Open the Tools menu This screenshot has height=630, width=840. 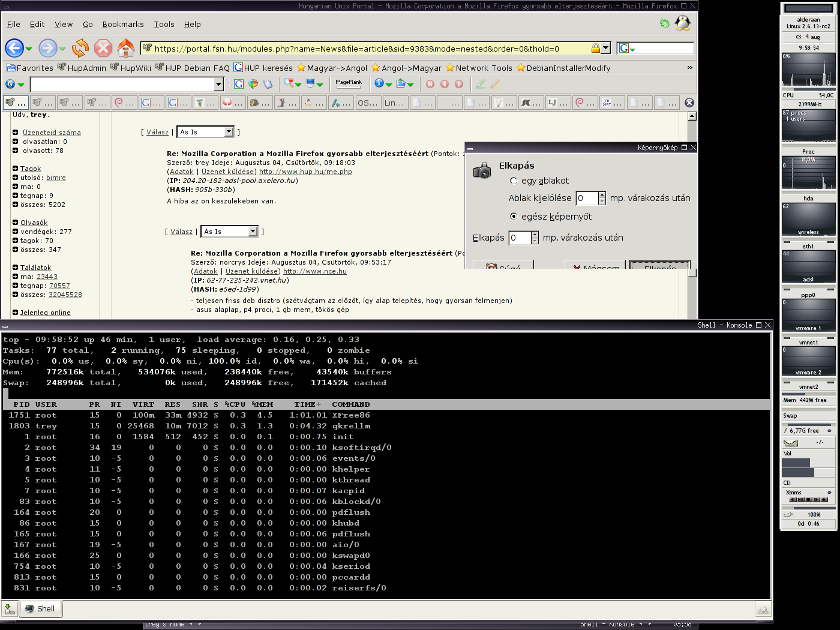point(164,24)
